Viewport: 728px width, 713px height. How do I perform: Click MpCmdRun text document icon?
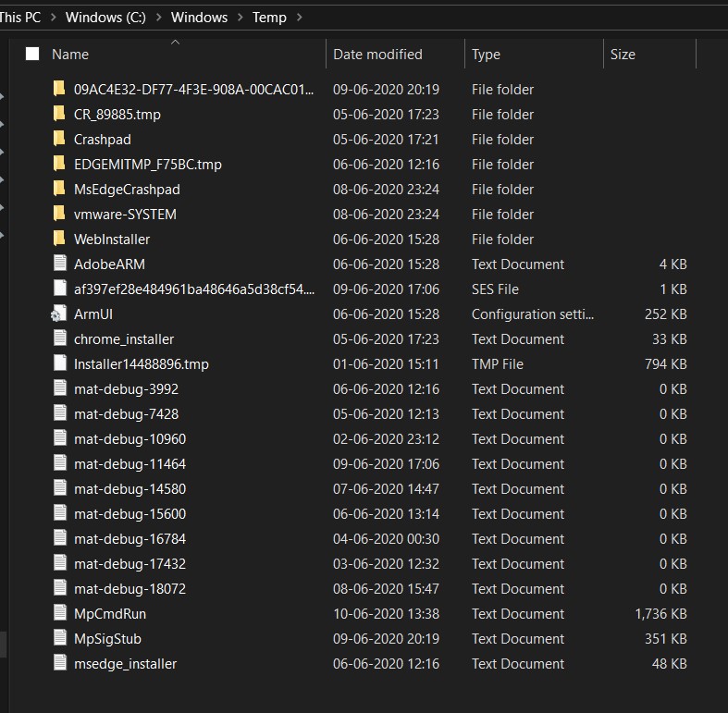pyautogui.click(x=59, y=613)
